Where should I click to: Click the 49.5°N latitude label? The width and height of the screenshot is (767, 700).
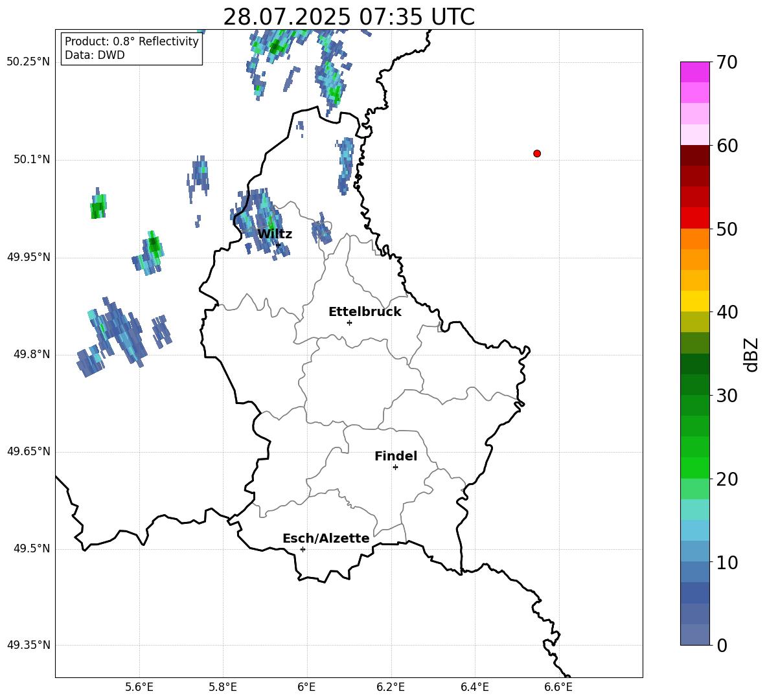(x=32, y=548)
